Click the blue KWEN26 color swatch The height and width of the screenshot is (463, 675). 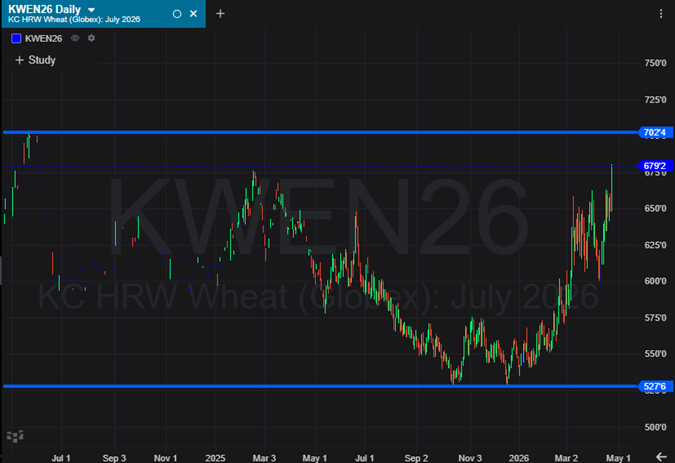(16, 38)
